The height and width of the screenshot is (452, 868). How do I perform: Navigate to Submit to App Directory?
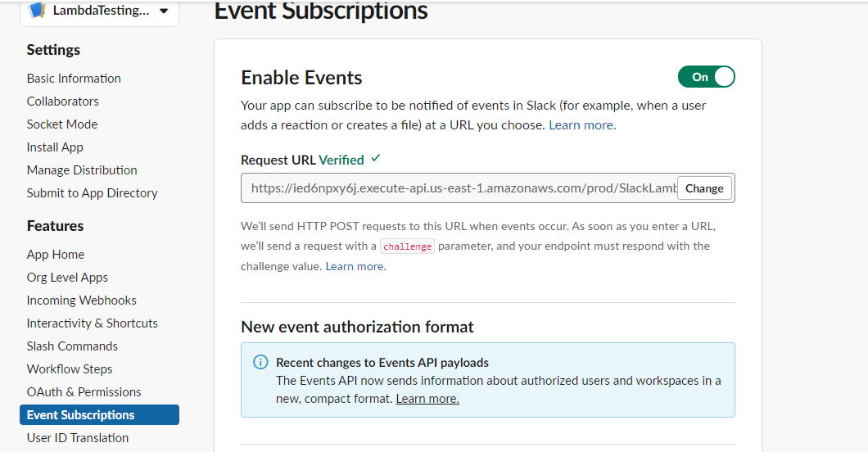click(x=92, y=193)
